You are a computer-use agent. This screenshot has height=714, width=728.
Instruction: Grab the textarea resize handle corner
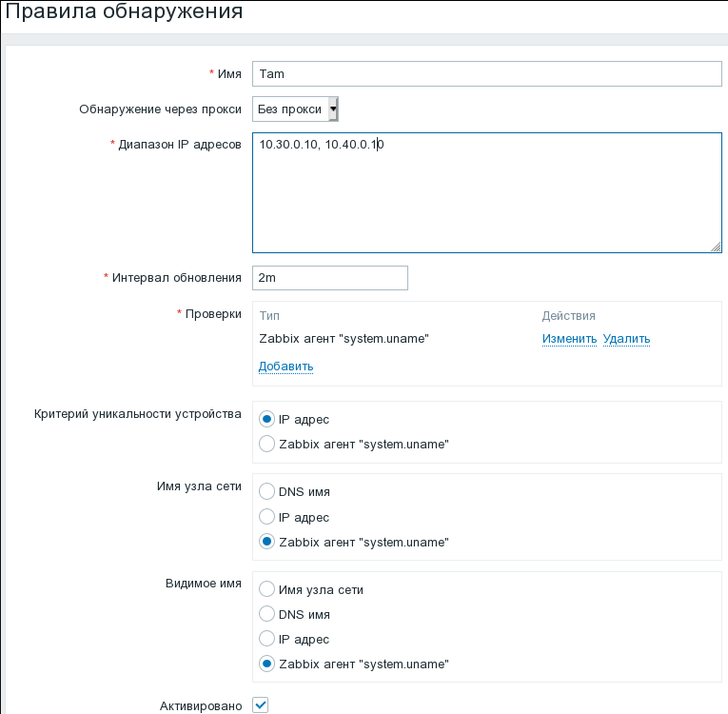pos(716,247)
